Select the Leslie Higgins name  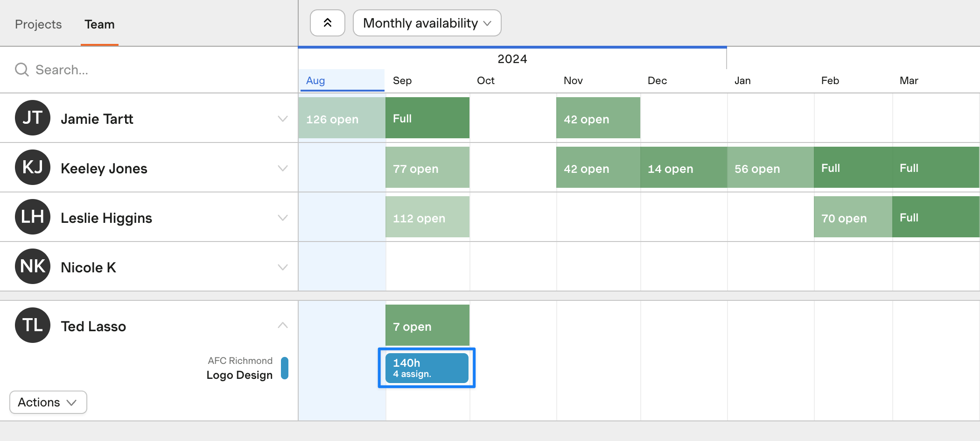pyautogui.click(x=106, y=218)
